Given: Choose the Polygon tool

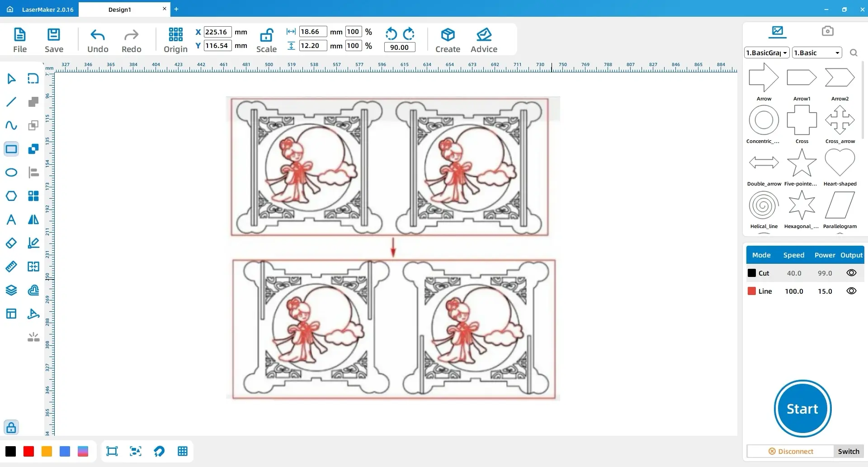Looking at the screenshot, I should [11, 196].
